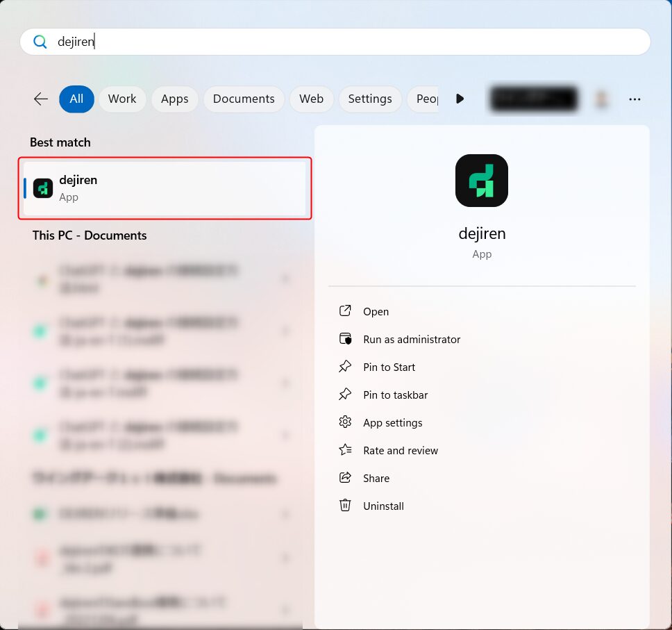Click the Best match heading

(60, 142)
